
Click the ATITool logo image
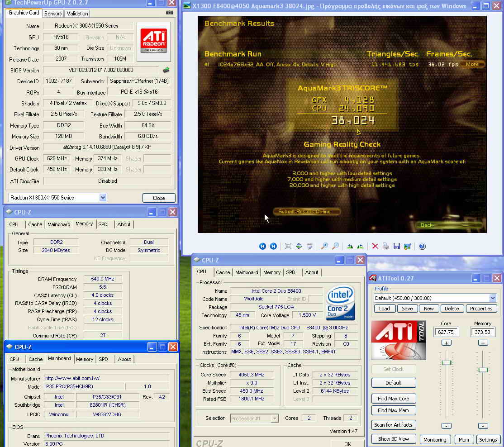399,340
